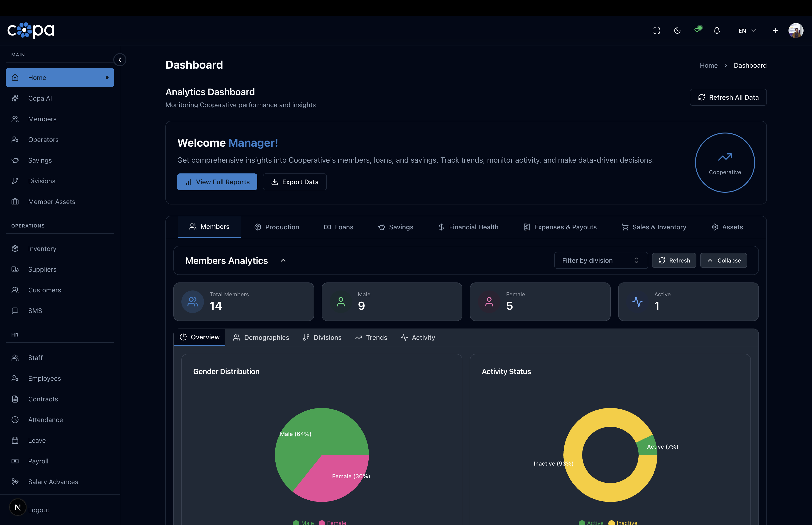The height and width of the screenshot is (525, 812).
Task: Click the Copa logo
Action: tap(31, 30)
